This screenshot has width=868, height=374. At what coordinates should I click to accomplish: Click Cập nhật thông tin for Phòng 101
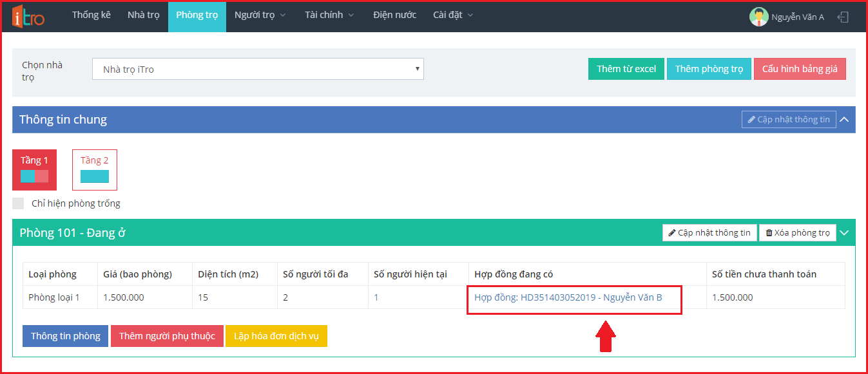click(709, 233)
